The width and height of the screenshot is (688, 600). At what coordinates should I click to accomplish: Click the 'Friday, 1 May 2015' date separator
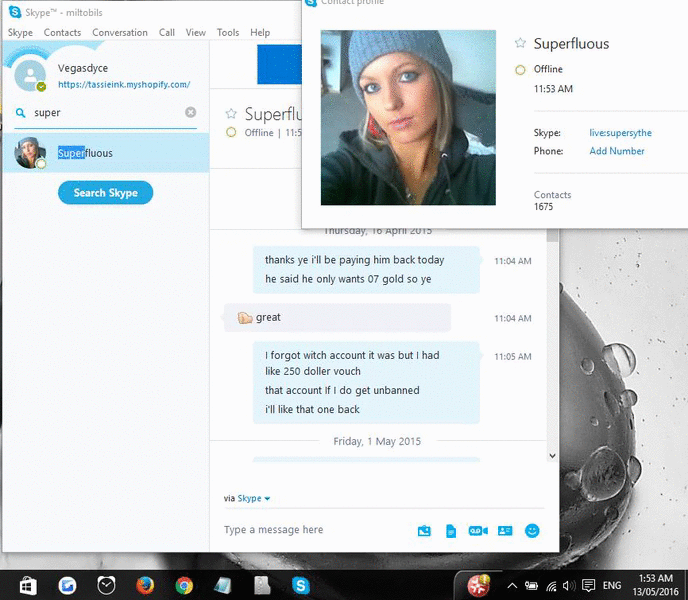[x=377, y=441]
